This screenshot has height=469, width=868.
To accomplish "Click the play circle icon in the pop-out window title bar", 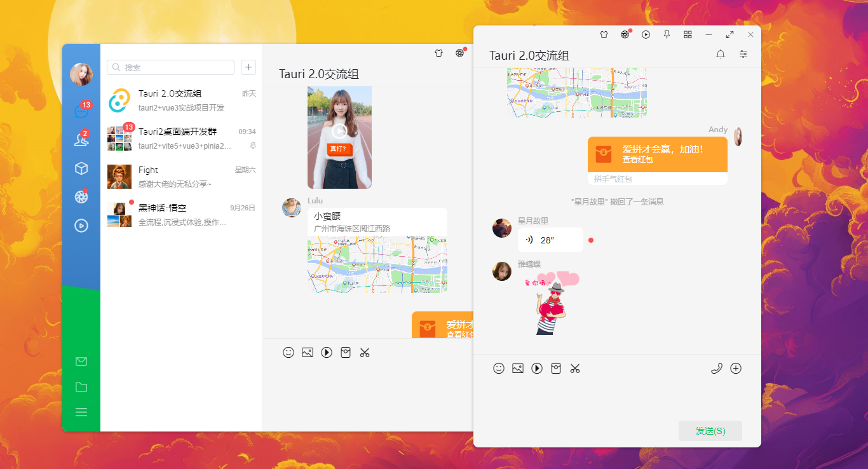I will 646,35.
